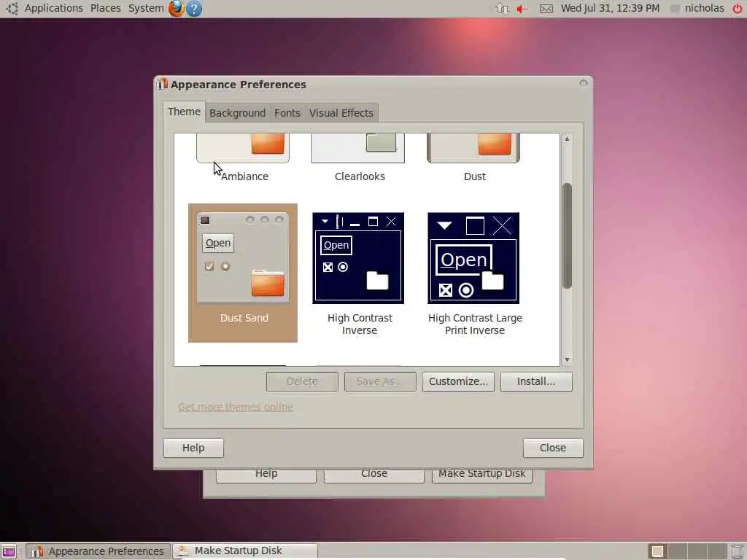Open the network connection indicator

pos(502,9)
